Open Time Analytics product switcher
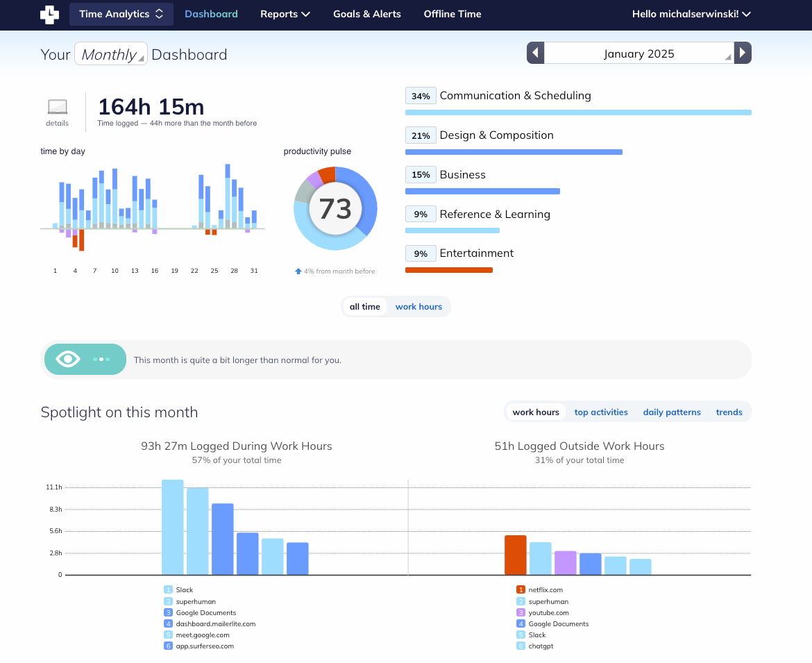 [x=121, y=14]
